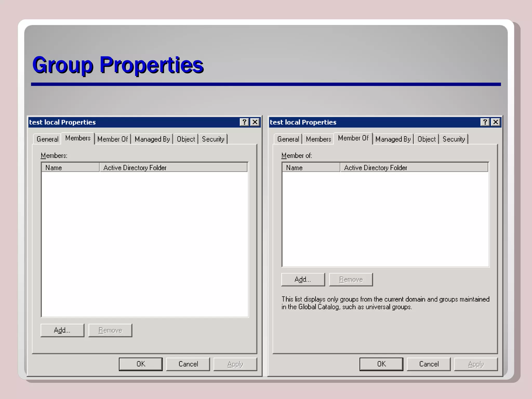This screenshot has height=399, width=532.
Task: Select the Members tab in left dialog
Action: (x=78, y=138)
